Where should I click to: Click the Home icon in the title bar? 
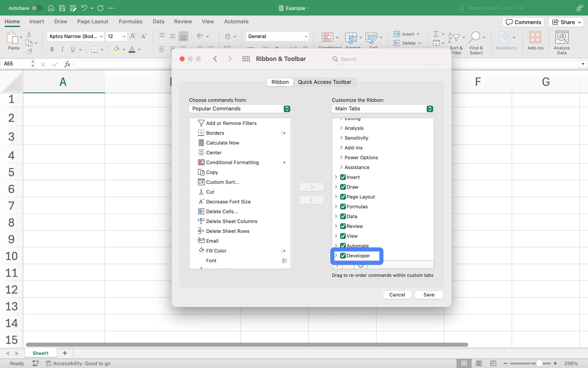(x=51, y=8)
